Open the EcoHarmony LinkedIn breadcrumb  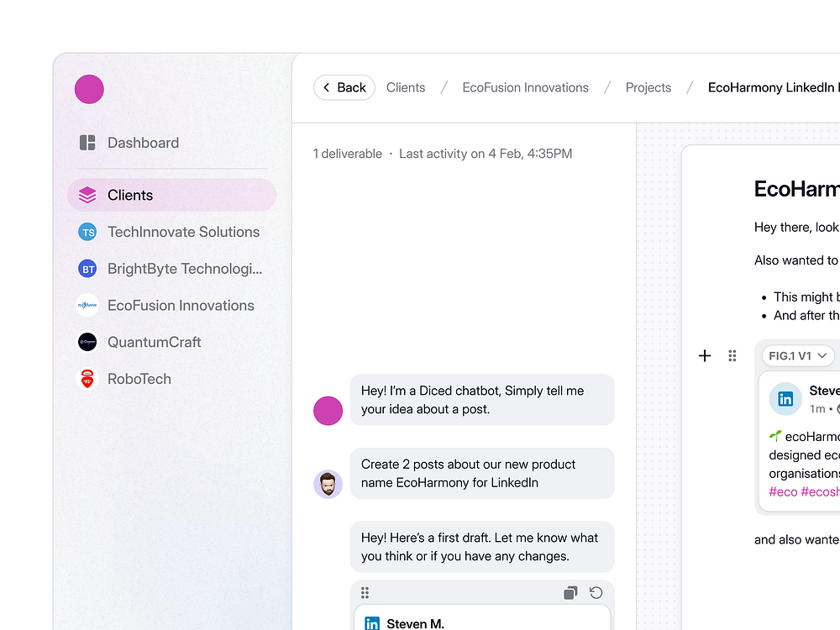point(774,87)
